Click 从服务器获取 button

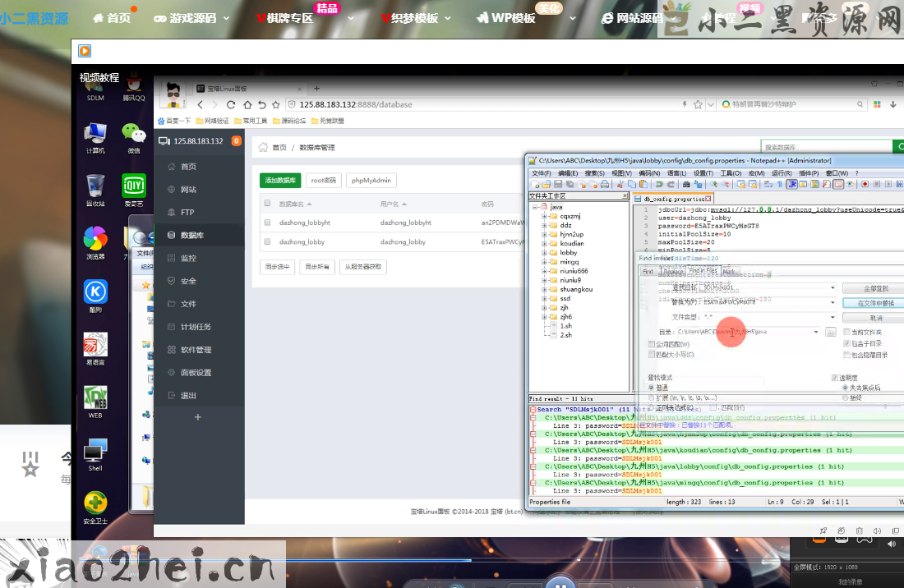[363, 267]
